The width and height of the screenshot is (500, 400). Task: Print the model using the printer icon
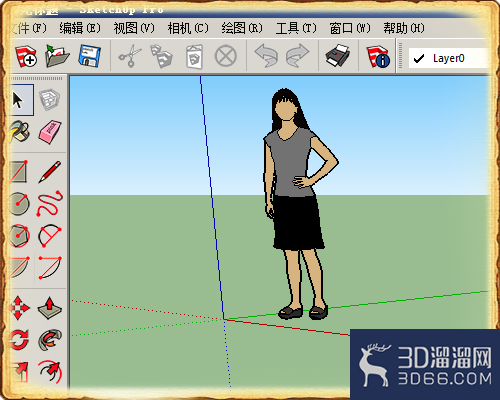coord(337,56)
